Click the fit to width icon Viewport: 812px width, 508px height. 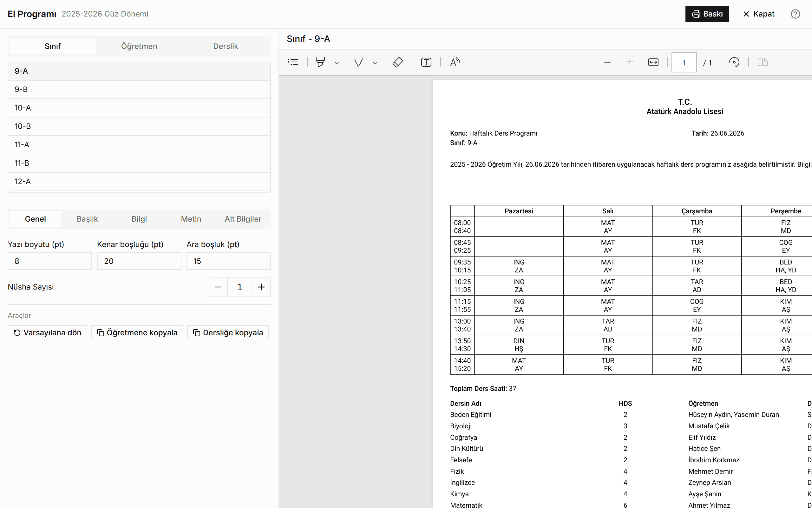(x=653, y=62)
